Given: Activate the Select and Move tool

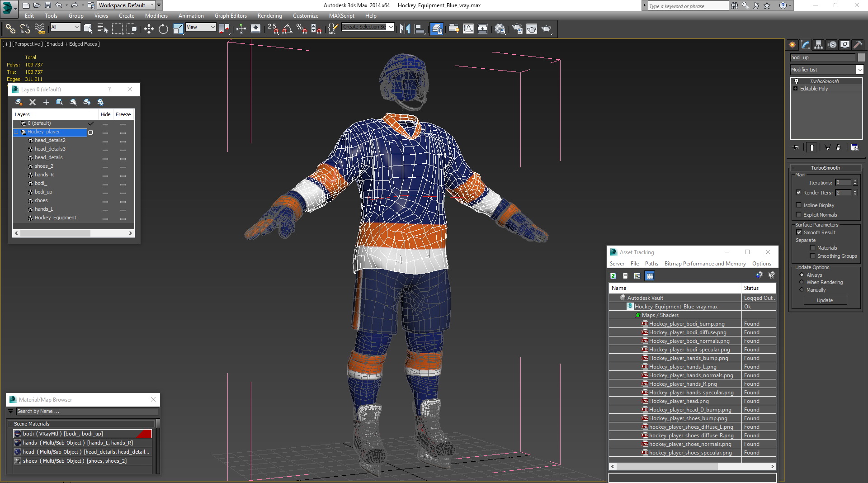Looking at the screenshot, I should pyautogui.click(x=149, y=29).
